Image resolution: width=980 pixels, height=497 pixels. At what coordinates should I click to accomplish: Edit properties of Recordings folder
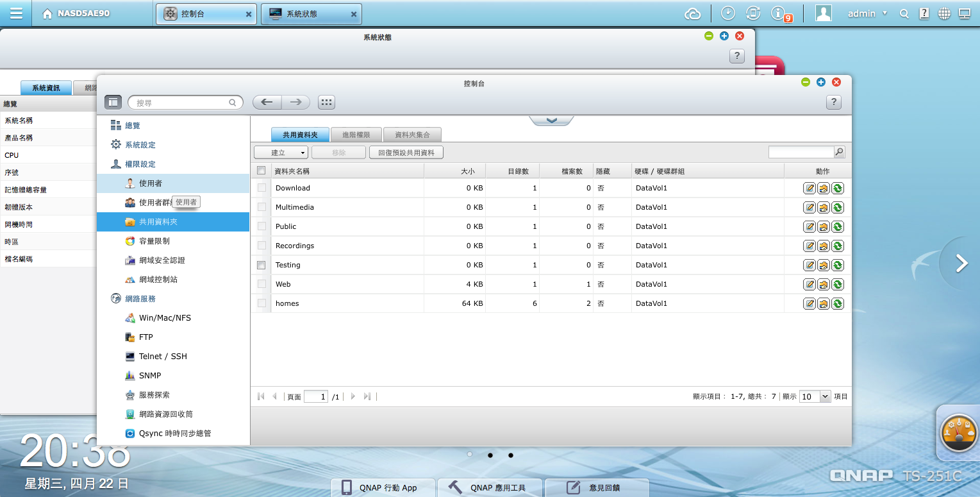(x=810, y=246)
